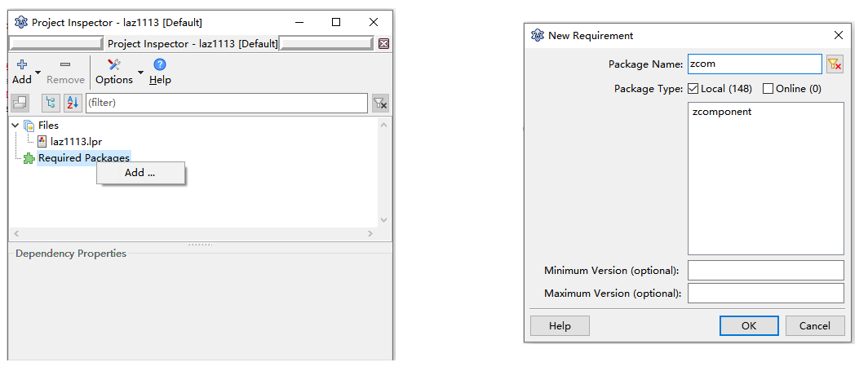
Task: Click the green Required Packages puzzle icon
Action: click(x=29, y=159)
